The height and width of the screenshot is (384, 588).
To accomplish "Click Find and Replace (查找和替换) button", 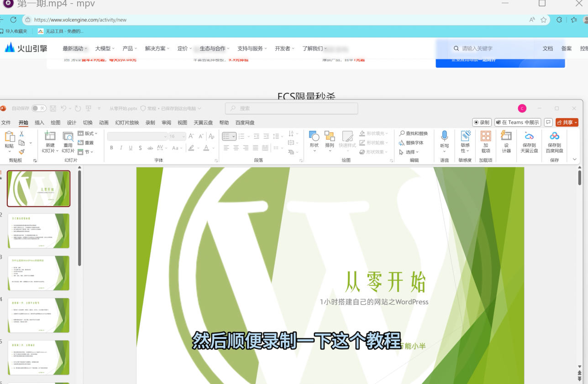I will 414,134.
